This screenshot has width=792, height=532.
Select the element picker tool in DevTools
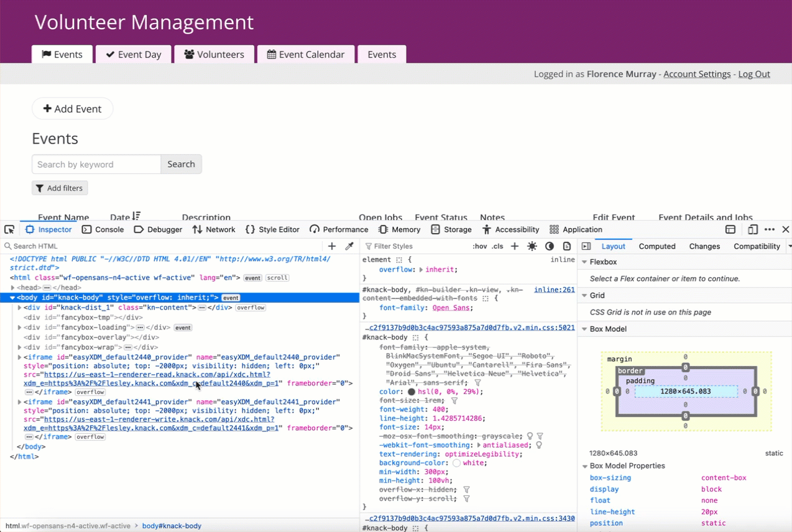(9, 229)
